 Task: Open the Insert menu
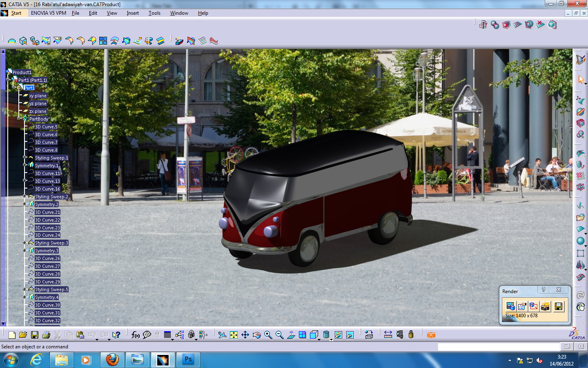pos(132,13)
